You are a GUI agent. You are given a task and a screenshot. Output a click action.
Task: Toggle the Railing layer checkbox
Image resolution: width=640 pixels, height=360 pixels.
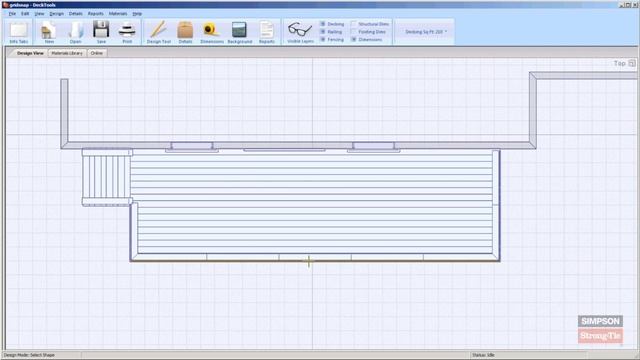click(323, 31)
